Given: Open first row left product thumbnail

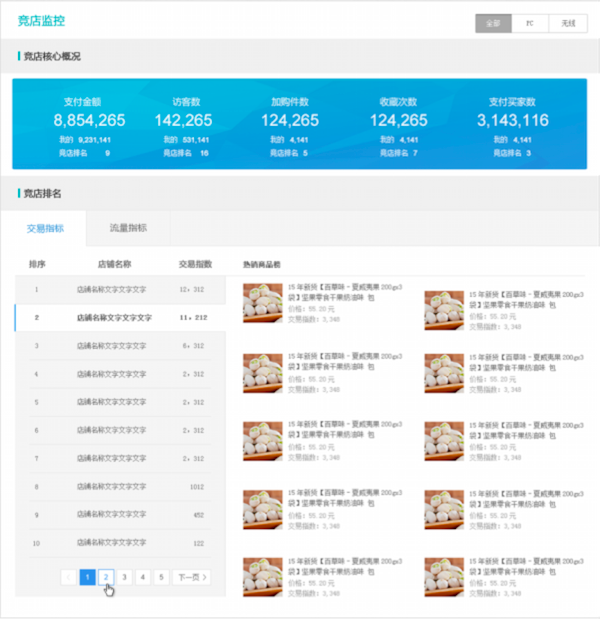Looking at the screenshot, I should [262, 303].
